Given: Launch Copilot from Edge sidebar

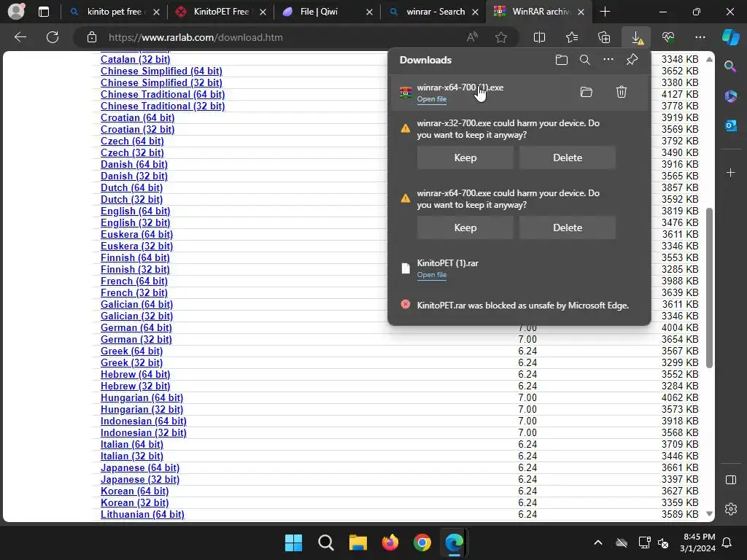Looking at the screenshot, I should click(x=730, y=37).
